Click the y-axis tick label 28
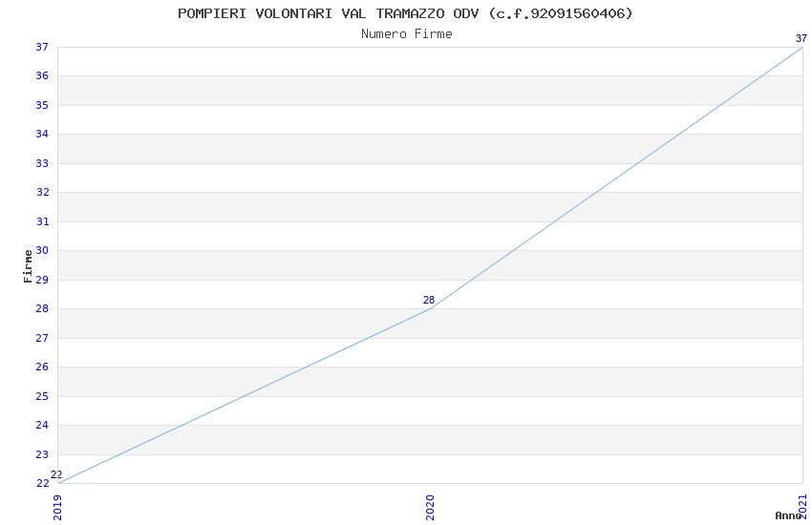The image size is (812, 525). (x=42, y=308)
